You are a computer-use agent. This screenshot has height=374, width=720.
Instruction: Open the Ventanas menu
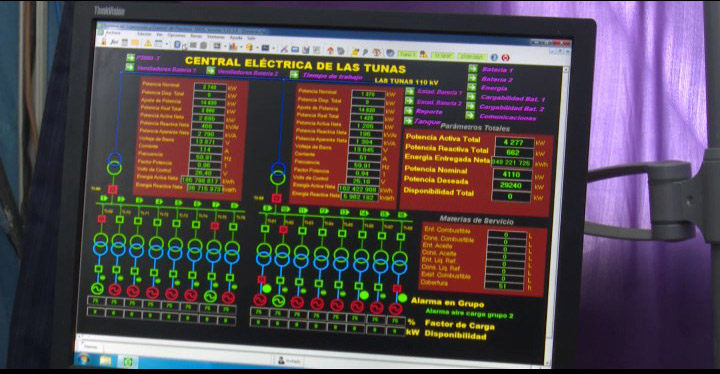(x=216, y=37)
